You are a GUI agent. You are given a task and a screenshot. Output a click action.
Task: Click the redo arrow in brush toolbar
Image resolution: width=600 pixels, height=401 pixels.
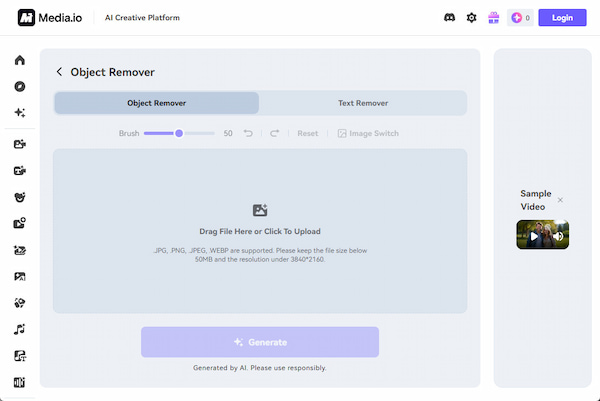(274, 133)
